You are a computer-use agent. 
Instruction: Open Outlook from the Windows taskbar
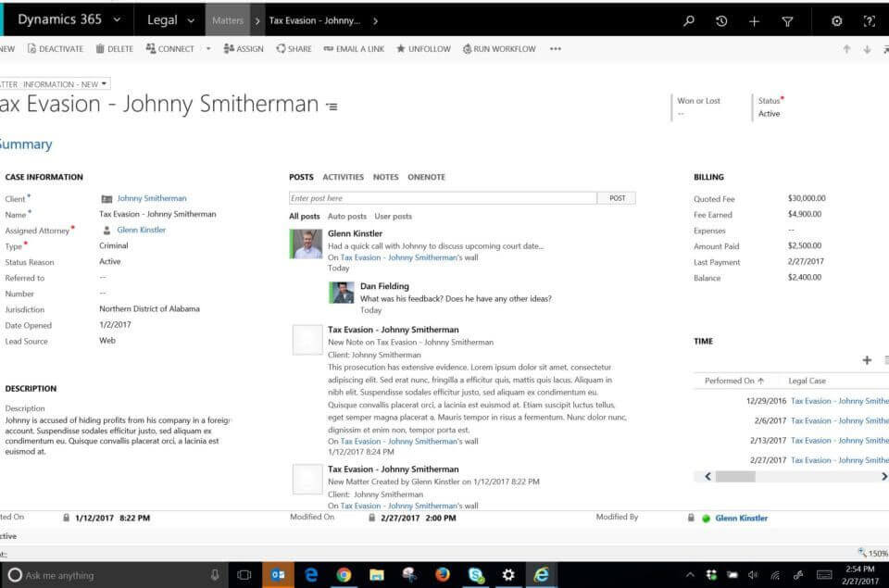click(x=278, y=575)
